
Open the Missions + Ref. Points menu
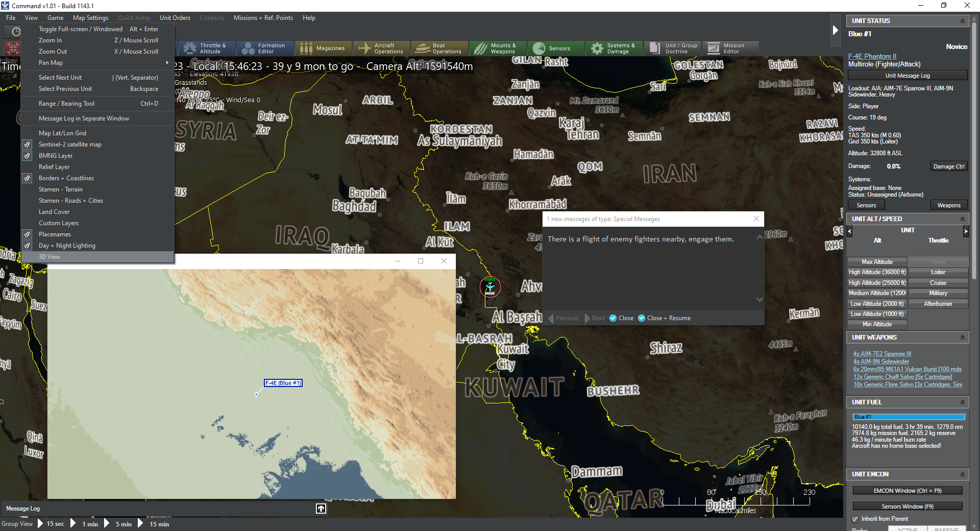tap(263, 18)
